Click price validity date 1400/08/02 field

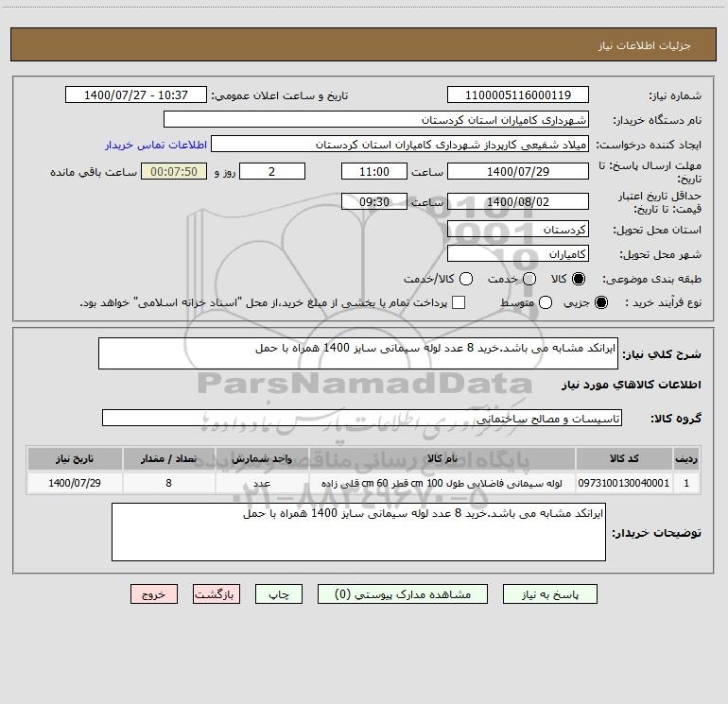tap(518, 201)
